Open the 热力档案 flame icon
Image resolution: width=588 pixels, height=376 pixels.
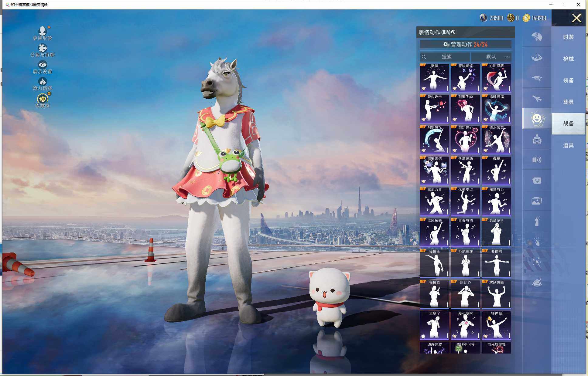[x=43, y=83]
